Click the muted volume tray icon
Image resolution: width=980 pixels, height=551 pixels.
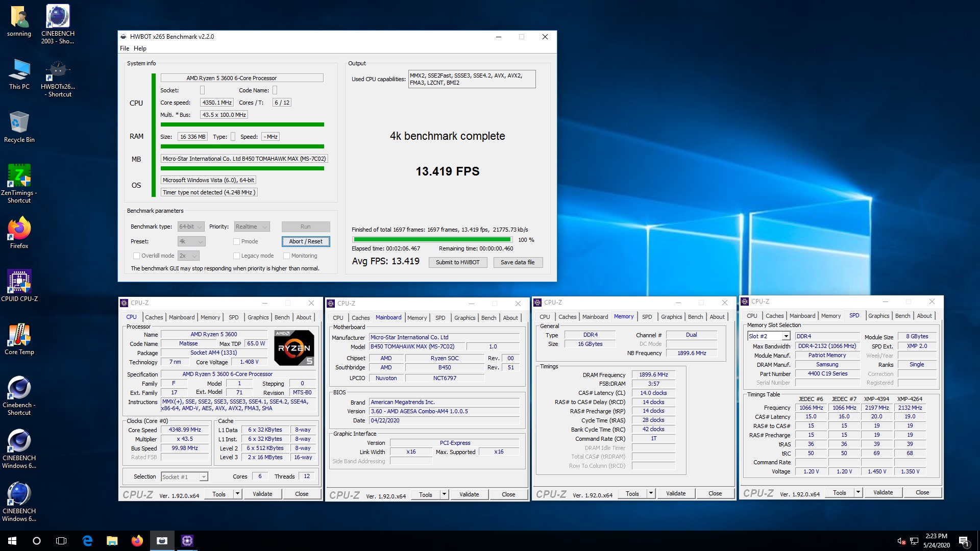[901, 541]
